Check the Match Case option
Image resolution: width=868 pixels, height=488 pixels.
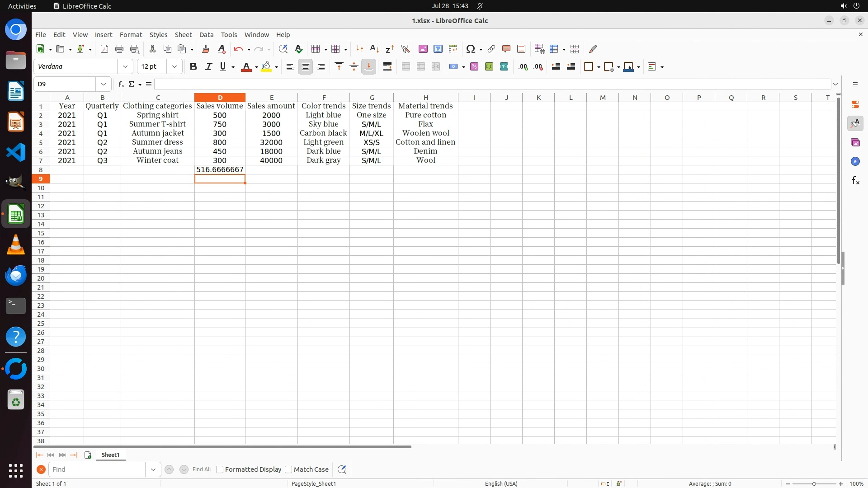click(288, 469)
